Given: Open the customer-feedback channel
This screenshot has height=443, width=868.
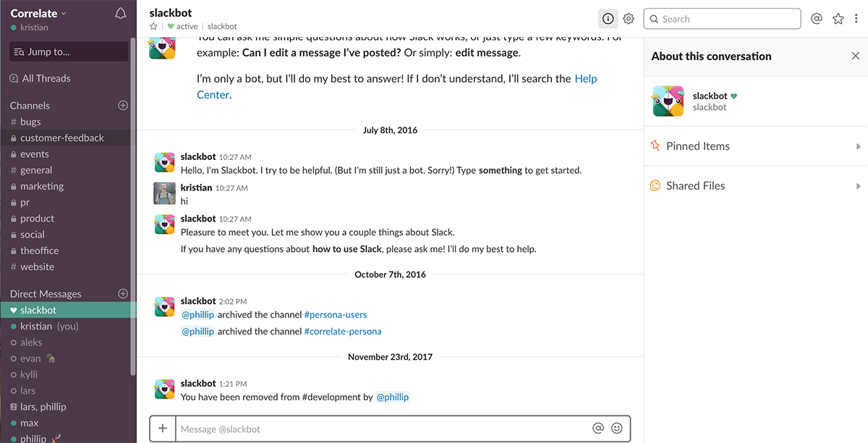Looking at the screenshot, I should 61,138.
